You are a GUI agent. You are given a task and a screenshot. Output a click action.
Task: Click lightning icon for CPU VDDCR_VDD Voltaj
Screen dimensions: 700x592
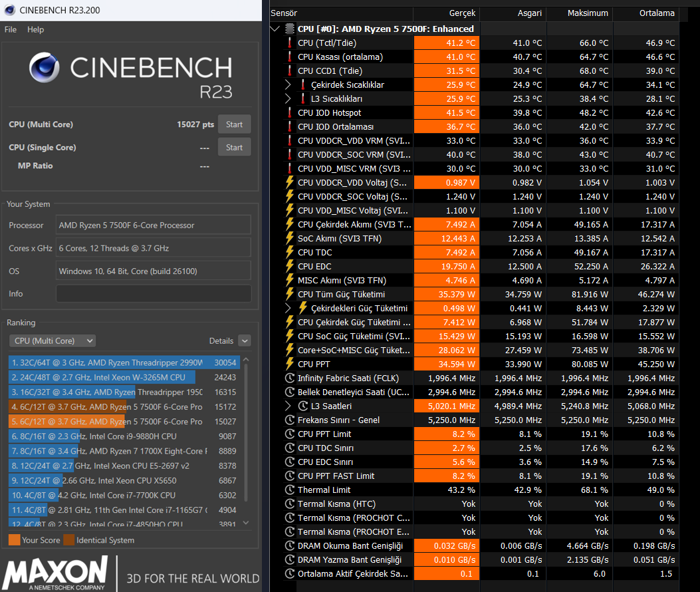click(x=290, y=182)
